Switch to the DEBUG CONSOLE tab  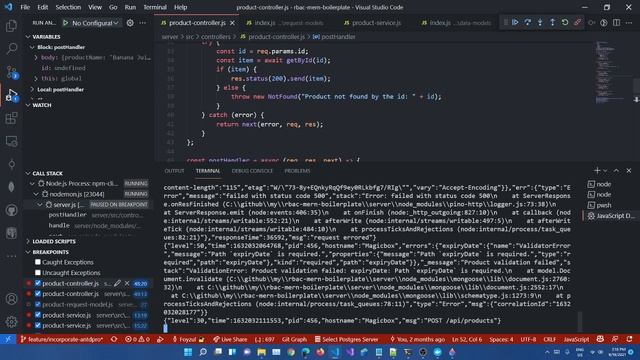252,171
